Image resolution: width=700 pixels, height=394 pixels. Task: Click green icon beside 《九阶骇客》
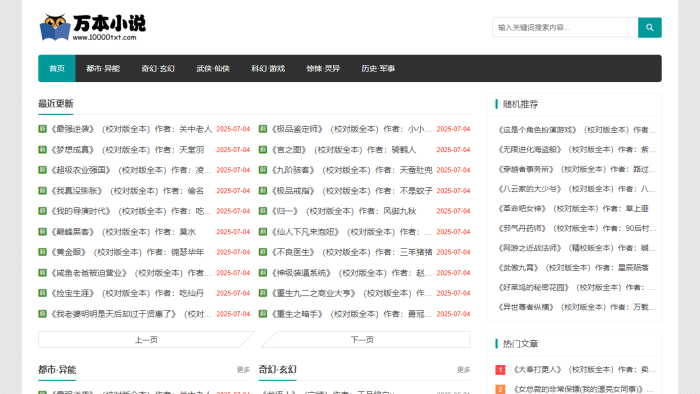[263, 170]
